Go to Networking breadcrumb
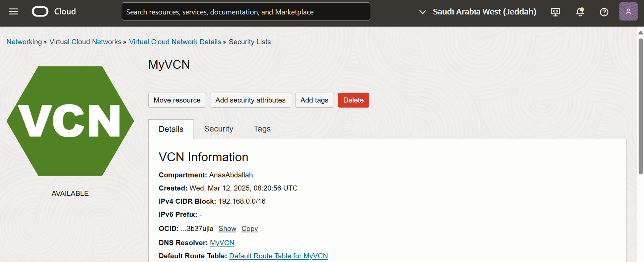The height and width of the screenshot is (262, 644). pos(24,42)
